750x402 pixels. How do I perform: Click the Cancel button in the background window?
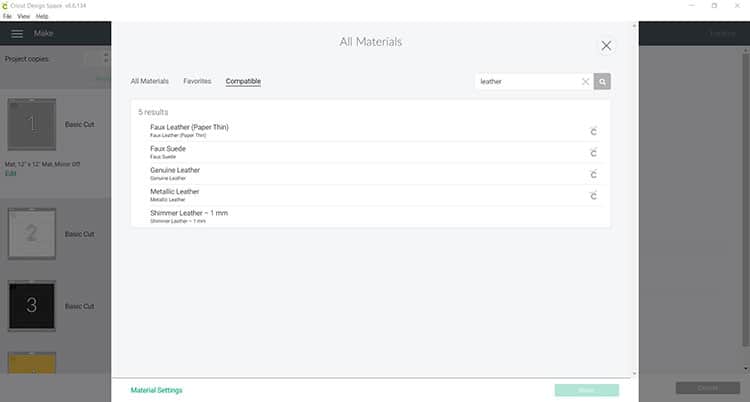pos(708,388)
